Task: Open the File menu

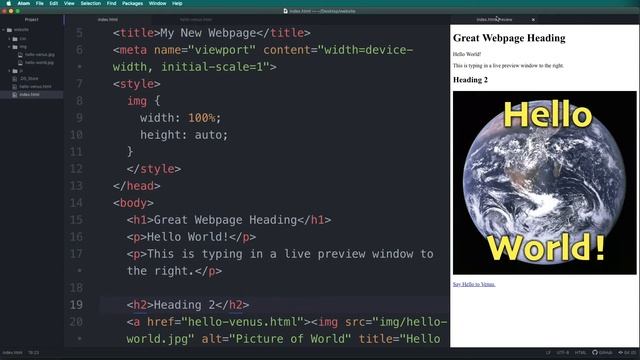Action: pos(40,3)
